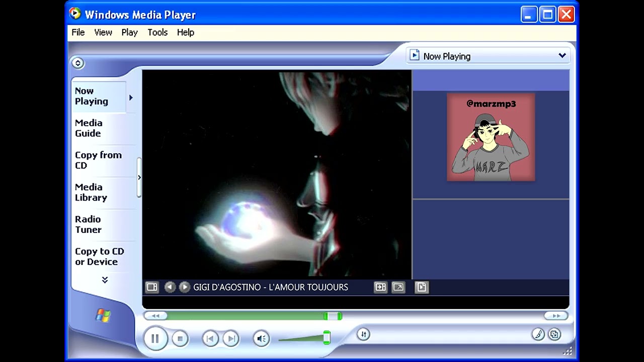The width and height of the screenshot is (644, 362).
Task: Open the visualization options icon
Action: [151, 287]
